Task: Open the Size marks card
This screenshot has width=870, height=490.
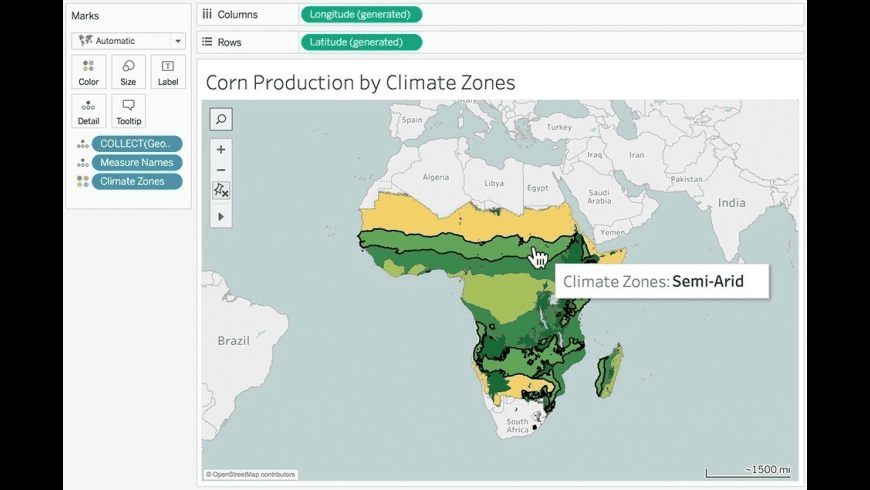Action: click(x=128, y=71)
